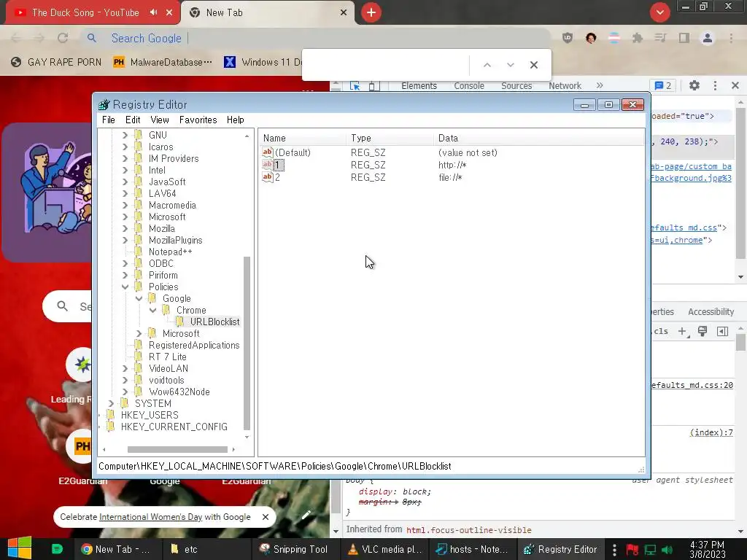Viewport: 747px width, 560px height.
Task: Select the RegisteredApplications key
Action: click(x=194, y=345)
